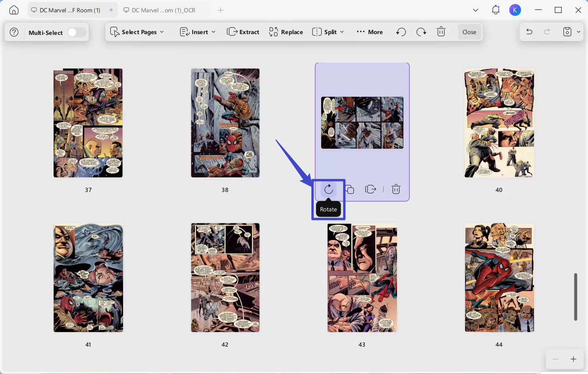Open the Select Pages dropdown
Viewport: 588px width, 374px height.
click(x=137, y=32)
